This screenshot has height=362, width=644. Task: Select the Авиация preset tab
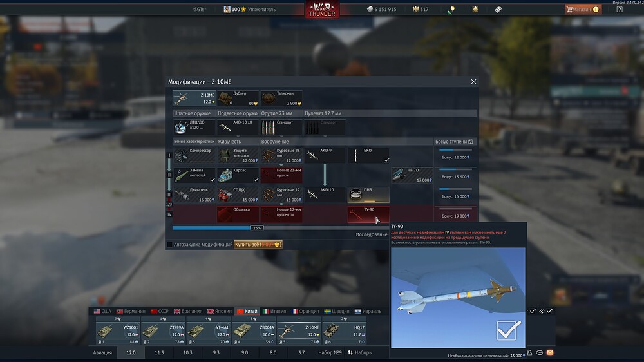pos(102,352)
